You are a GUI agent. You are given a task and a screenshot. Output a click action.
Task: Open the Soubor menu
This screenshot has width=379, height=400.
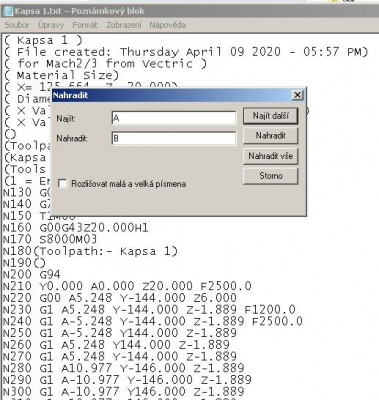[x=17, y=25]
